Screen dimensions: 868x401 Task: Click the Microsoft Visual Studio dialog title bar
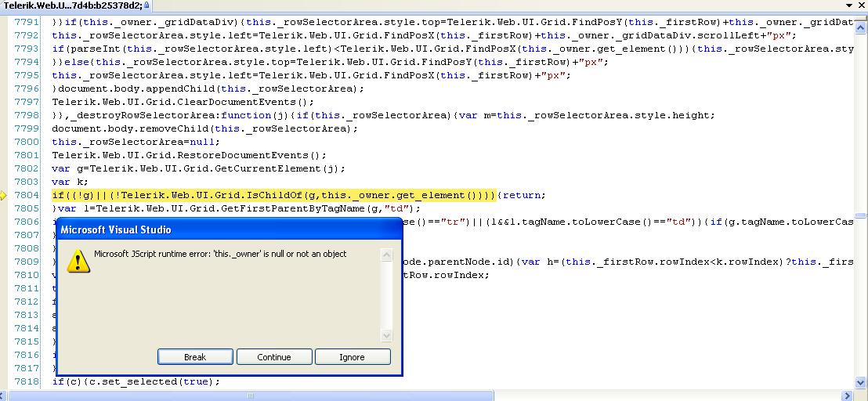click(230, 229)
